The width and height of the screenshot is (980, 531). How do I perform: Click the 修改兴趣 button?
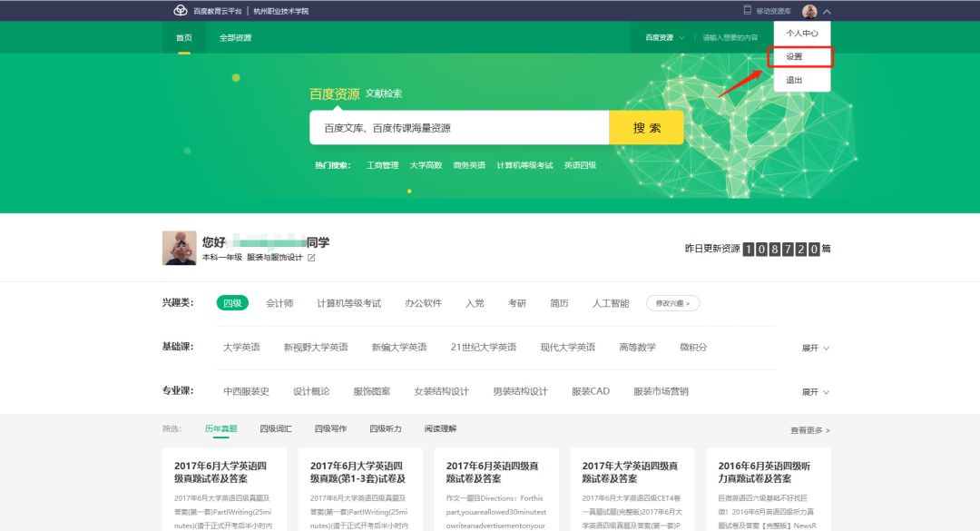pyautogui.click(x=672, y=303)
